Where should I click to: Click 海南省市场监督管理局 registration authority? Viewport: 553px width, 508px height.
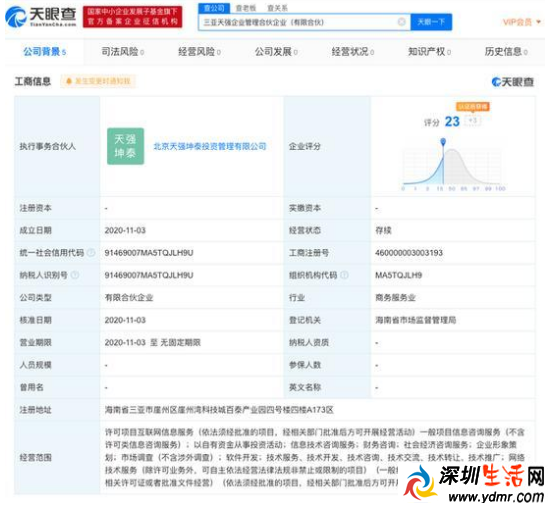pyautogui.click(x=415, y=320)
